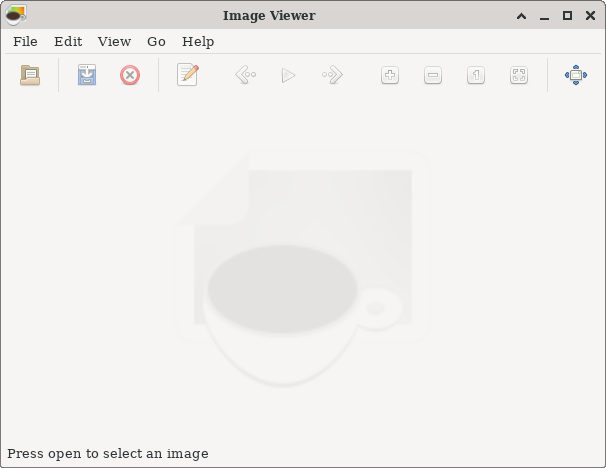Open the Edit menu
606x468 pixels.
[x=68, y=41]
